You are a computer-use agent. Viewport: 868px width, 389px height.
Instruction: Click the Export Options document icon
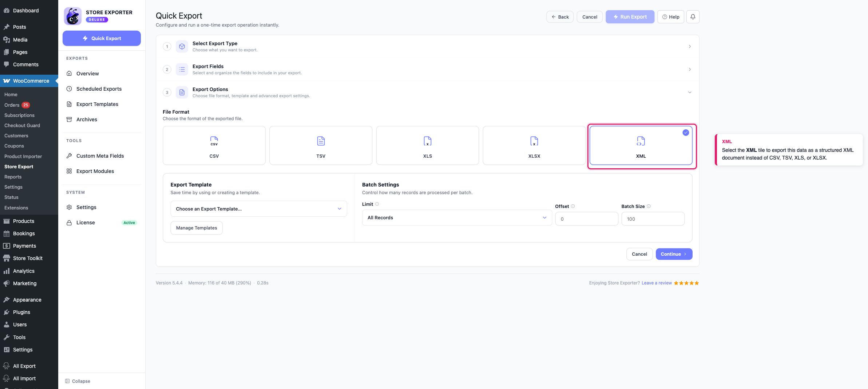(182, 93)
